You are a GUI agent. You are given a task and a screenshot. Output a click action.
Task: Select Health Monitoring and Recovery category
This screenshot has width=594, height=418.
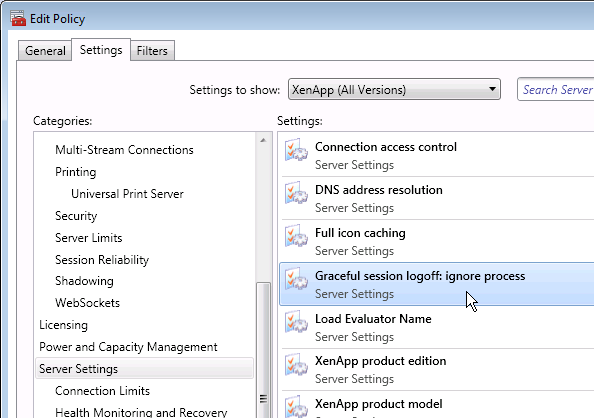(x=141, y=412)
